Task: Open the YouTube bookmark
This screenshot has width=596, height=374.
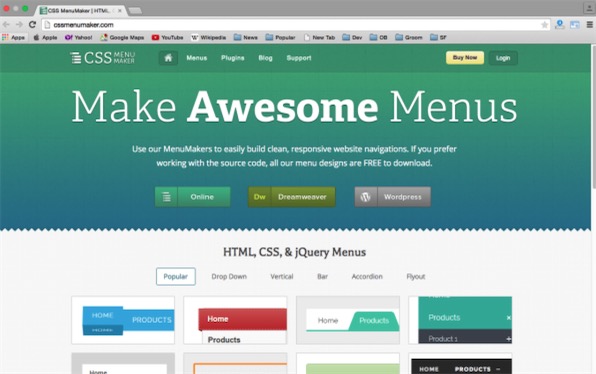Action: [x=168, y=37]
